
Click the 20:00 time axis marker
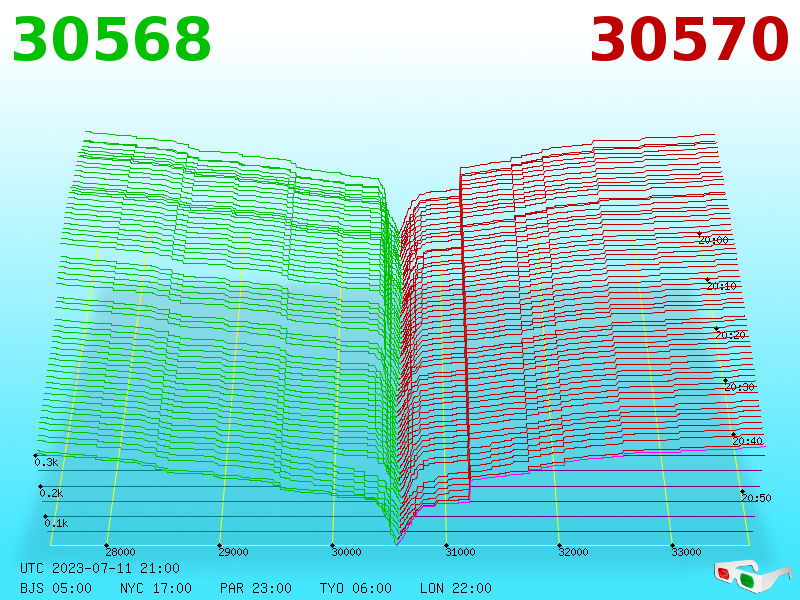(x=713, y=240)
